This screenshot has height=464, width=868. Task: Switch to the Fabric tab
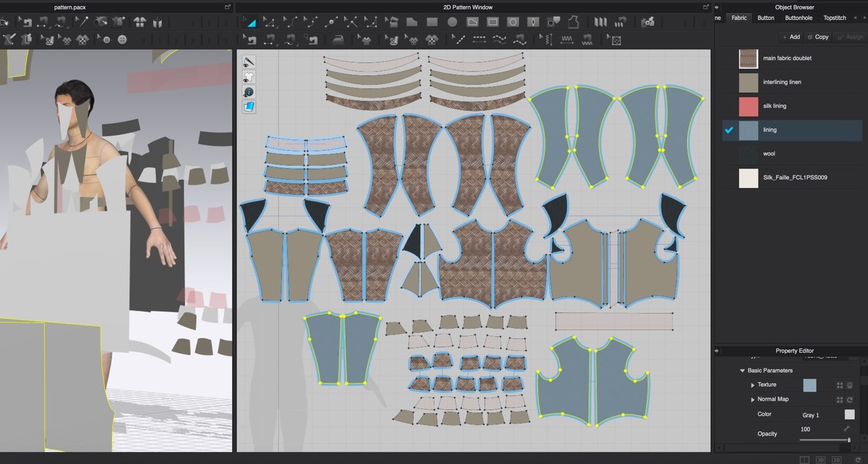pos(739,18)
